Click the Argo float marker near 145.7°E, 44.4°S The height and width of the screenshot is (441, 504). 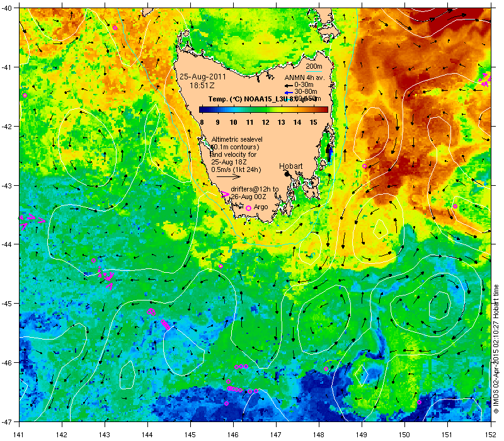click(221, 266)
